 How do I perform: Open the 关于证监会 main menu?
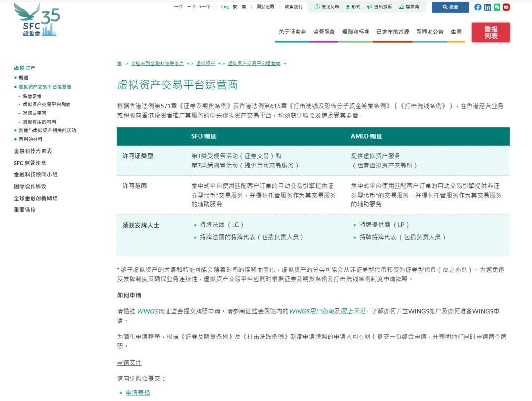click(x=292, y=32)
